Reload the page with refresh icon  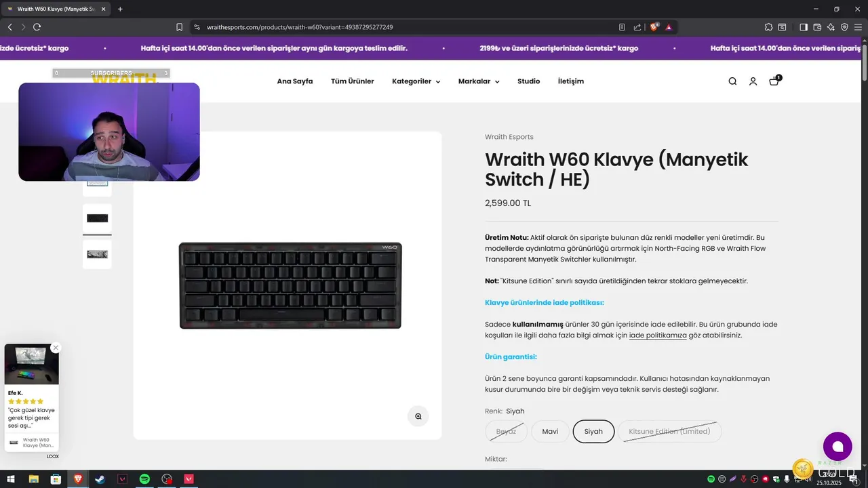click(37, 27)
